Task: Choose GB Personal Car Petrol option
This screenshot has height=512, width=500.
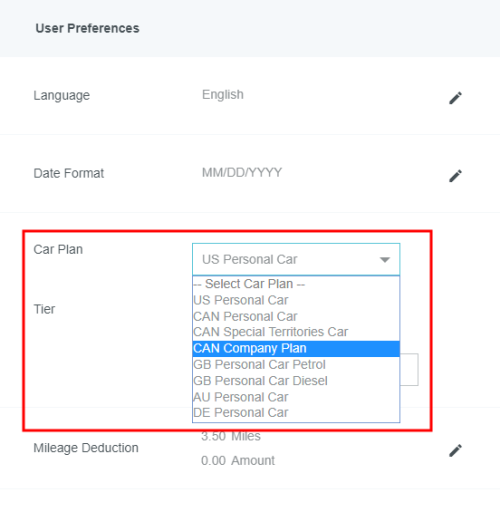Action: pos(296,364)
